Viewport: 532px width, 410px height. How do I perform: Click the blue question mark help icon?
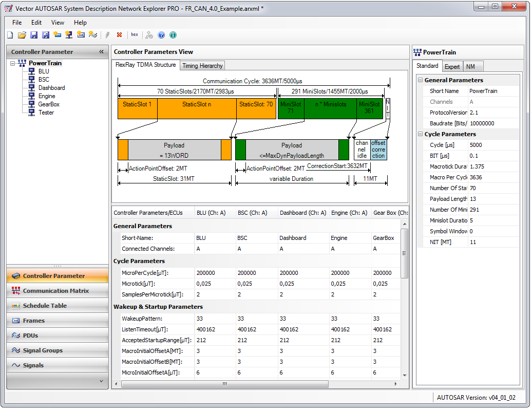(161, 35)
